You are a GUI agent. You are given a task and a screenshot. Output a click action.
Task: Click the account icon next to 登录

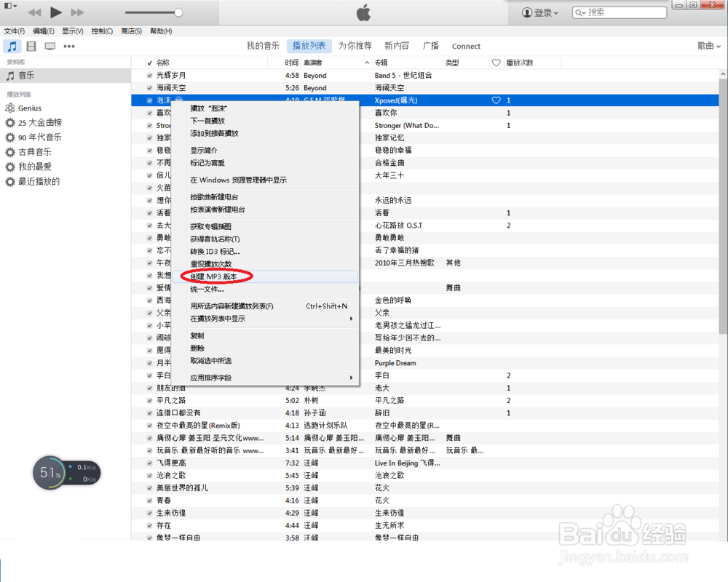coord(526,12)
